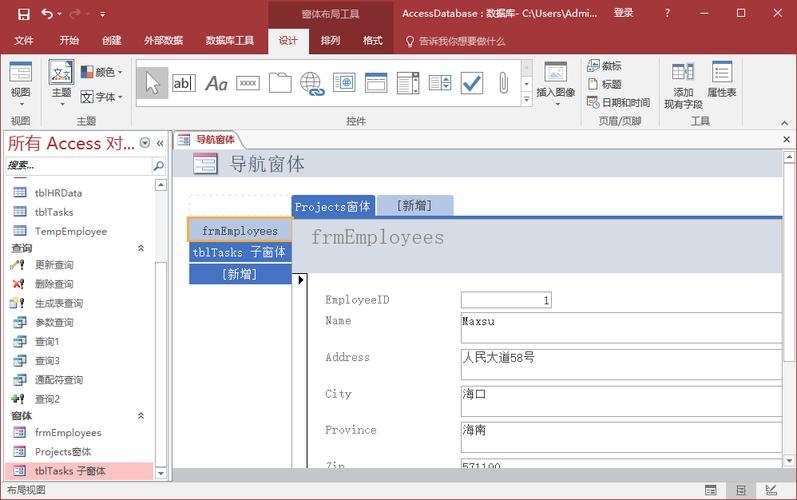
Task: Open the 颜色 theme colors dropdown
Action: [102, 72]
